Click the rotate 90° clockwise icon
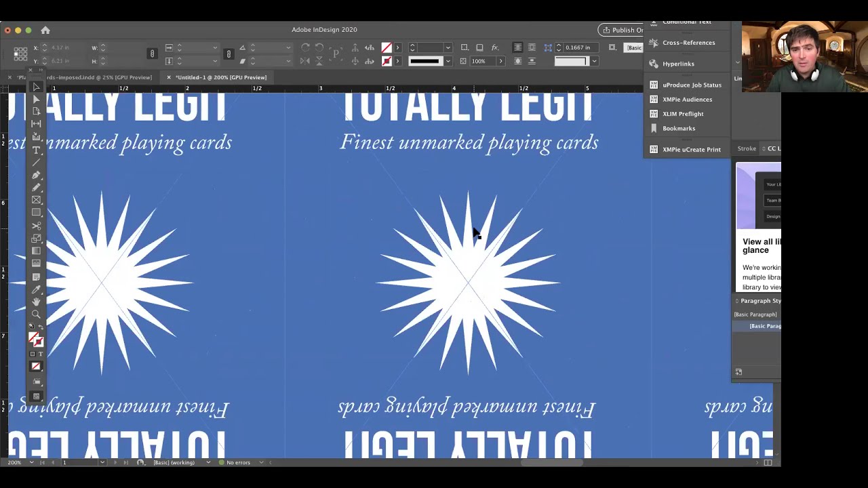Image resolution: width=868 pixels, height=488 pixels. 305,47
